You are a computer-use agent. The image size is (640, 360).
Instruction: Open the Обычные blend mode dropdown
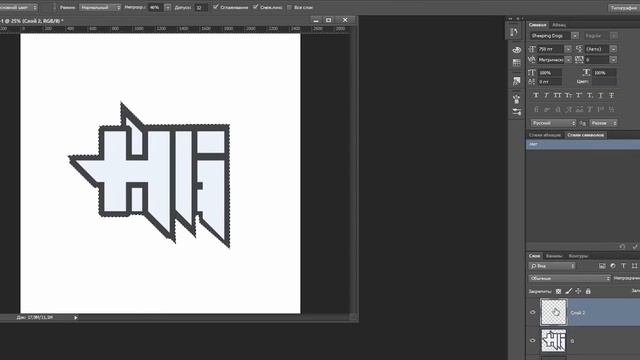tap(569, 278)
